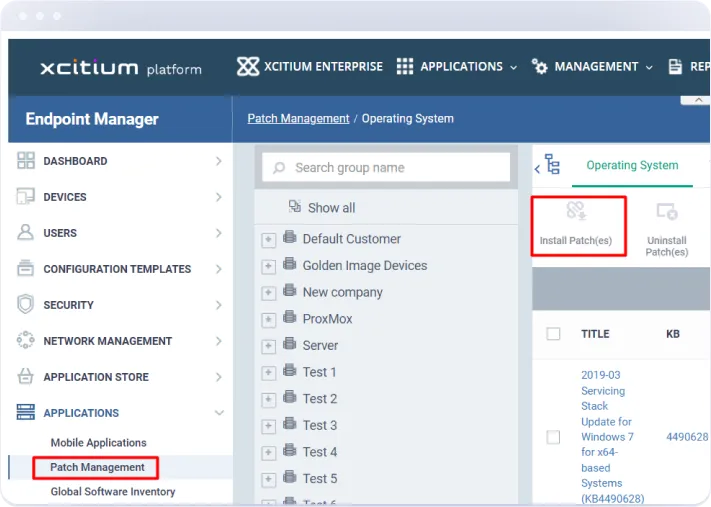Click the Show all devices icon
Viewport: 711px width, 507px height.
[295, 206]
